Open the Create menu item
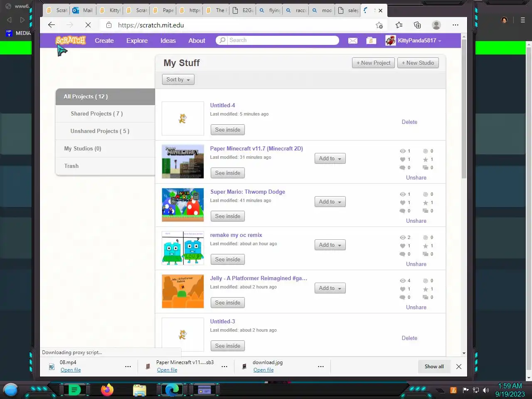This screenshot has height=399, width=532. click(104, 40)
